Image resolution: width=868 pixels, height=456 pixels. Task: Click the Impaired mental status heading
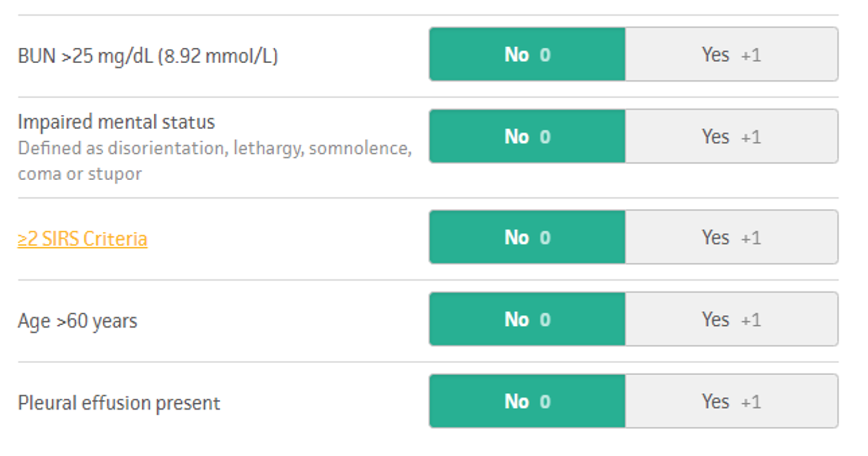click(116, 122)
